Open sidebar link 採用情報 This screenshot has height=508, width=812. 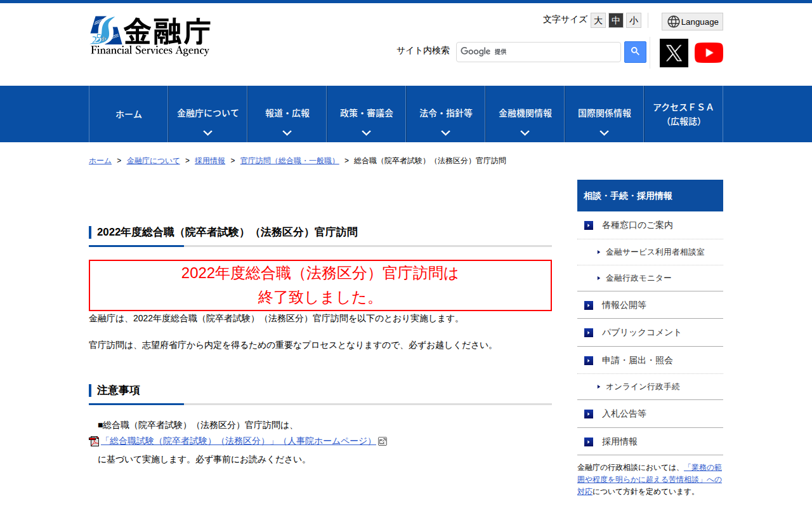point(620,442)
